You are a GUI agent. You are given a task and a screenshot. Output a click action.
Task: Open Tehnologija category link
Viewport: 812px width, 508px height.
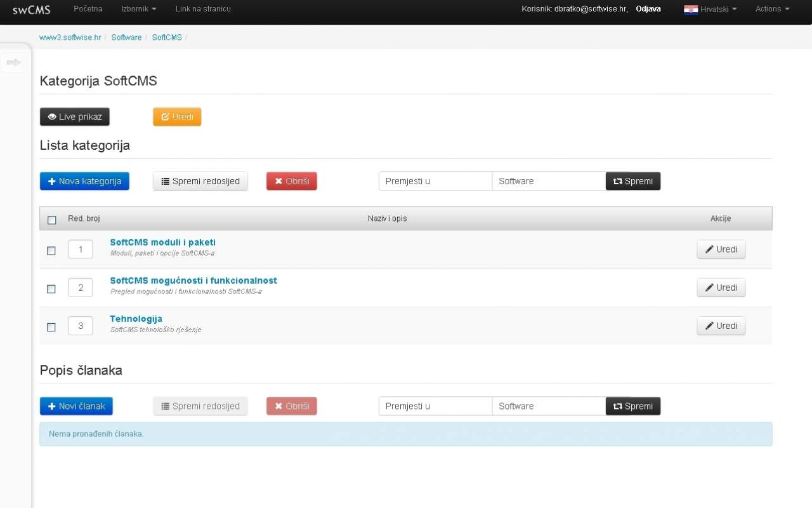point(136,319)
